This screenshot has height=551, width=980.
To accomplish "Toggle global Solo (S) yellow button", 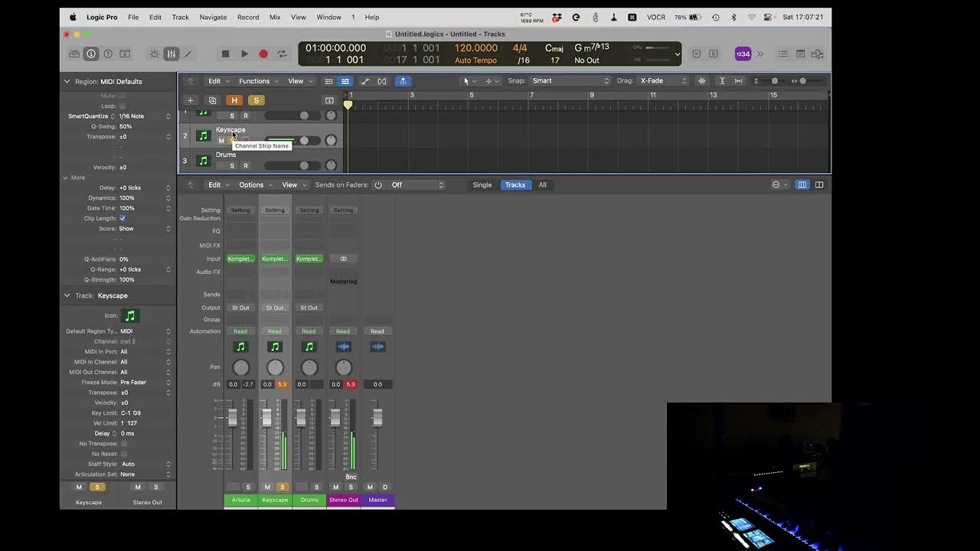I will (256, 100).
